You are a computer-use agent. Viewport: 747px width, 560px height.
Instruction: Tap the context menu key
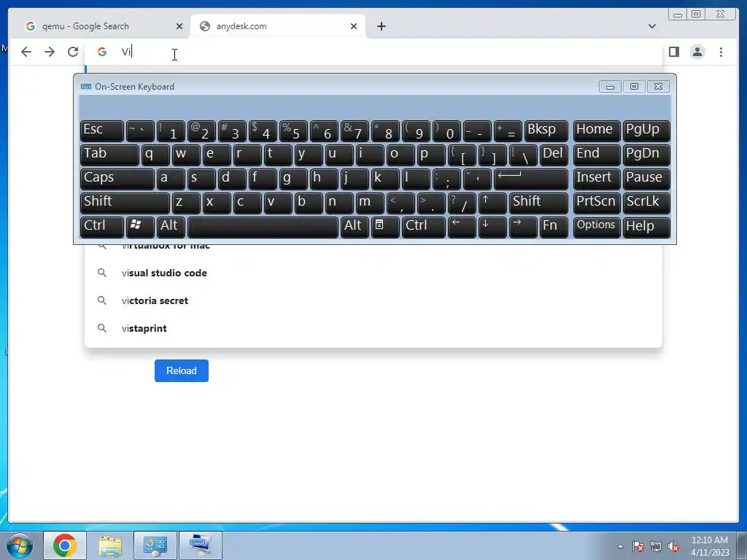pos(385,227)
